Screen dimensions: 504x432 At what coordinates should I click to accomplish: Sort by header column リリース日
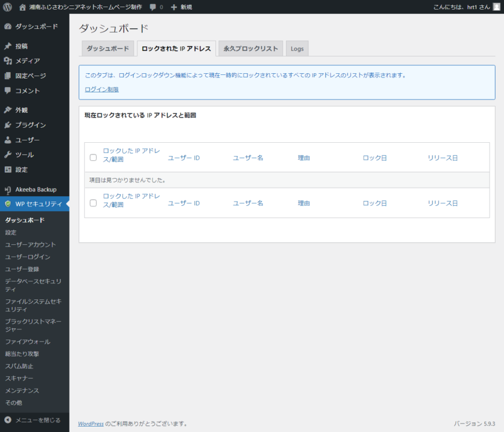[x=443, y=158]
